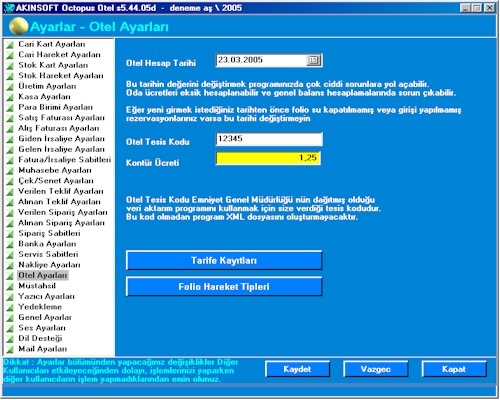
Task: Focus the Otel Tesis Kodu input field
Action: (x=269, y=139)
